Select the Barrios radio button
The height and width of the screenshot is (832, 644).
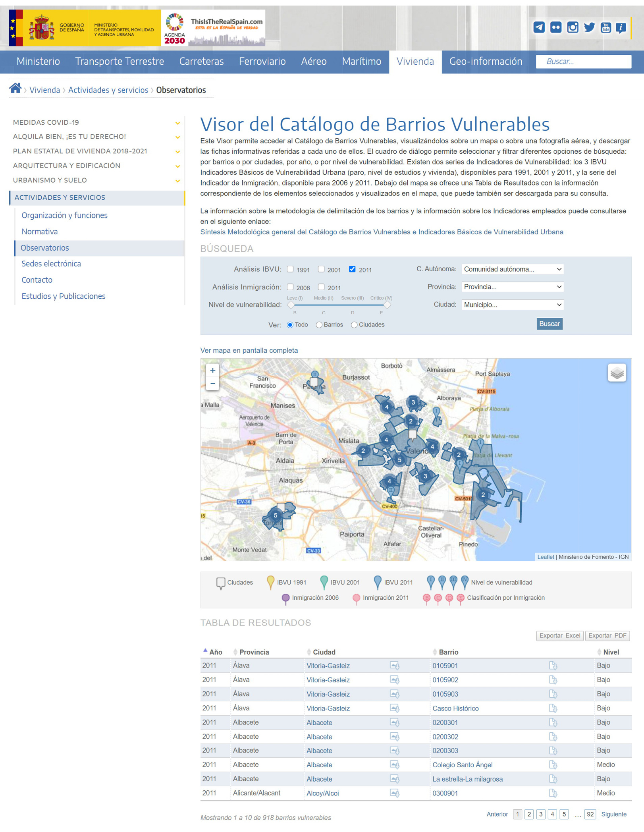coord(319,324)
